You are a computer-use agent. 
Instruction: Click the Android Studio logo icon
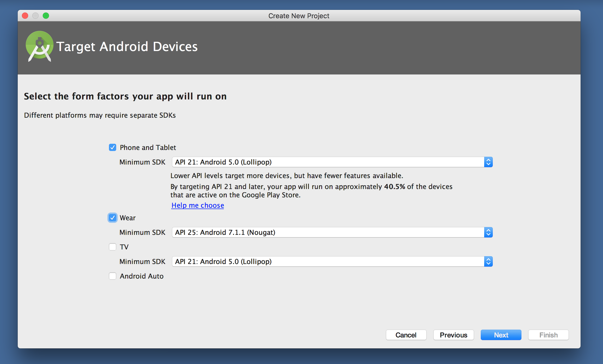coord(40,46)
